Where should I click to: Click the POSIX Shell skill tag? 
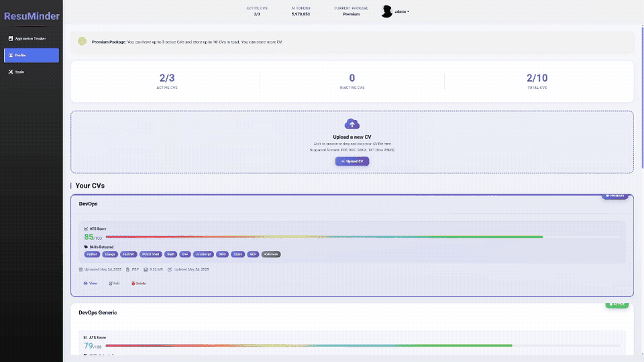coord(151,255)
